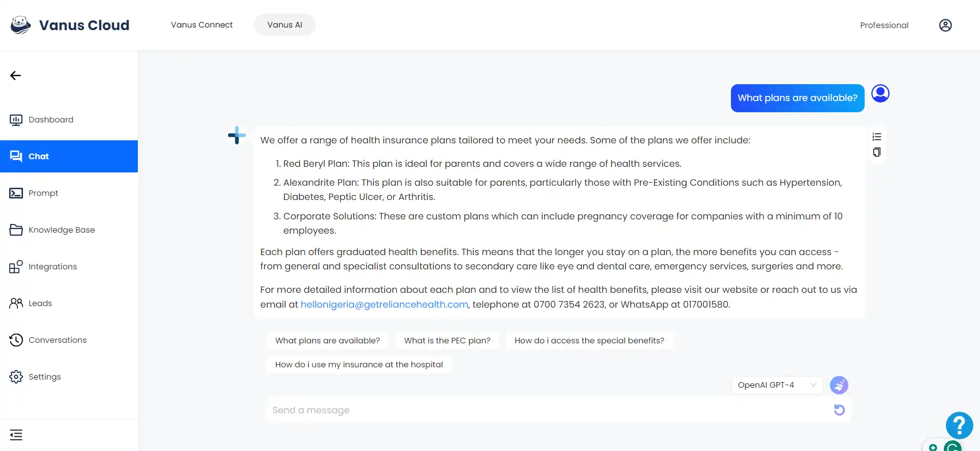Select "How do i access the special benefits?"
Viewport: 980px width, 451px height.
tap(590, 340)
